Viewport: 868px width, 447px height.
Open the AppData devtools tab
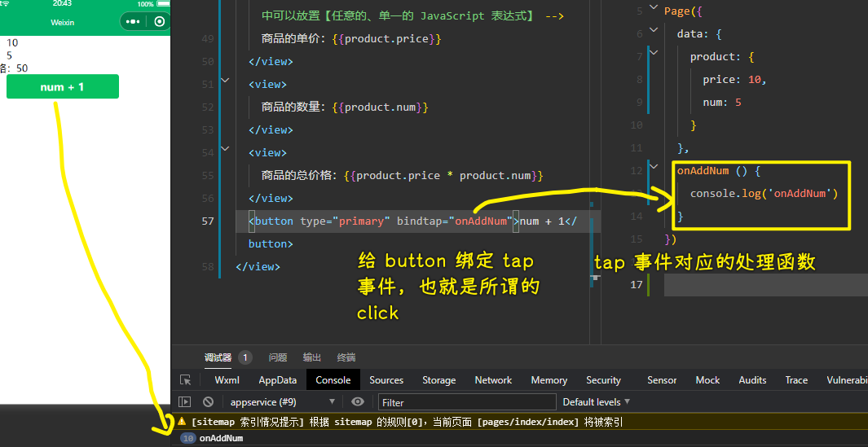tap(277, 380)
